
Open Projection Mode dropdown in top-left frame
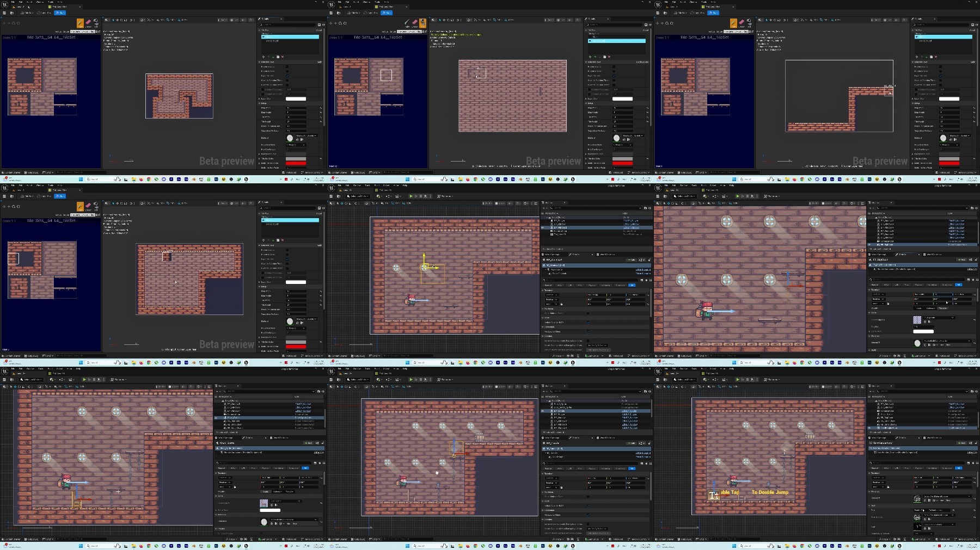(x=296, y=145)
